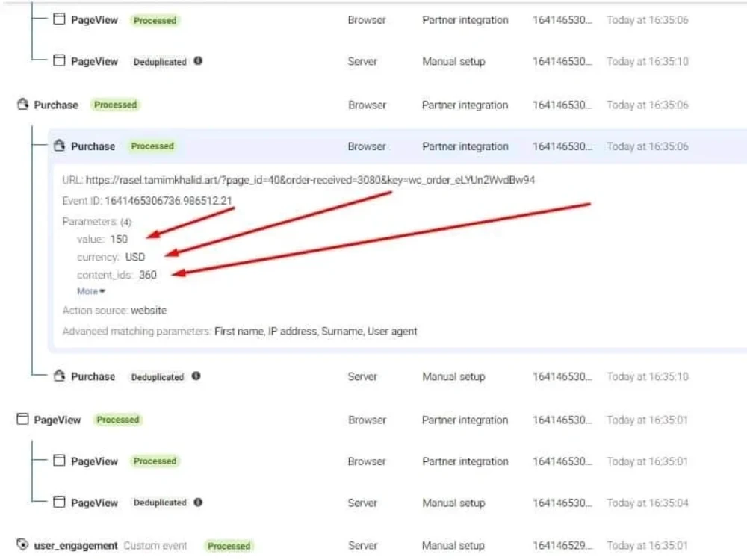747x560 pixels.
Task: Click Deduplicated label on PageView 16:35:10
Action: tap(160, 62)
